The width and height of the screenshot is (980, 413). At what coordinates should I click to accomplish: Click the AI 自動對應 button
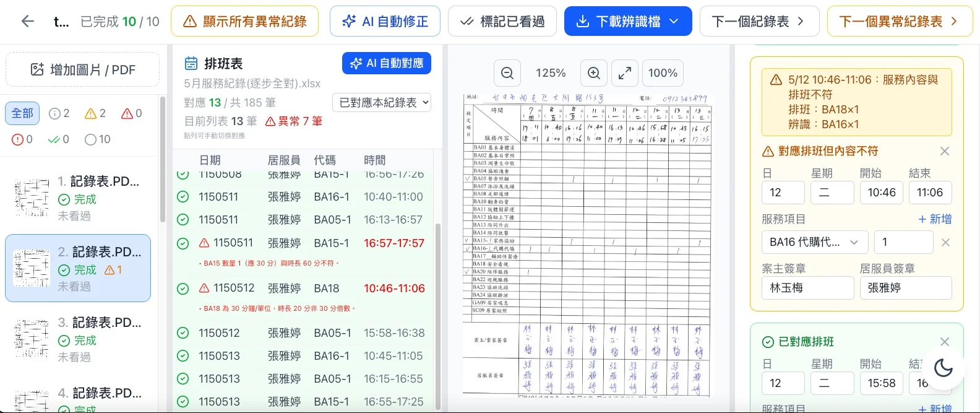[387, 63]
